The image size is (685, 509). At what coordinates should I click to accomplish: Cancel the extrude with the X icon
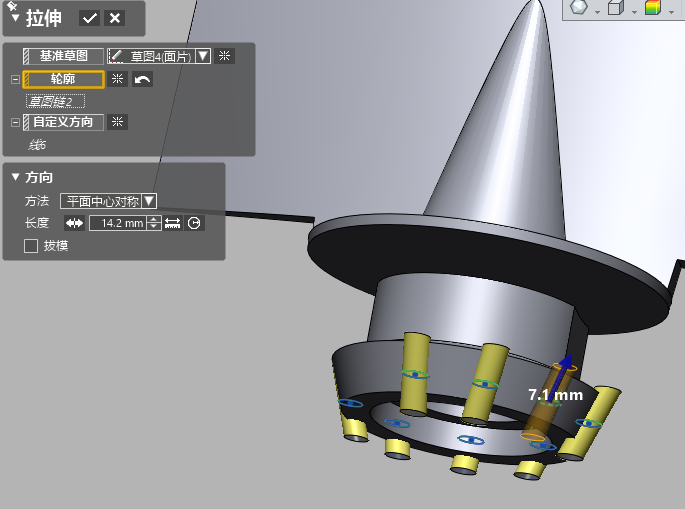point(115,18)
